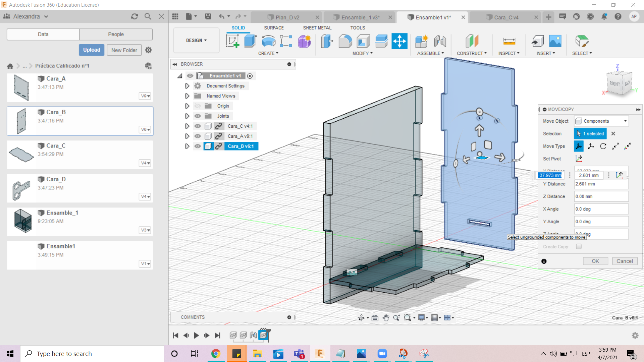Expand the Named Views folder
This screenshot has width=644, height=362.
pos(187,96)
